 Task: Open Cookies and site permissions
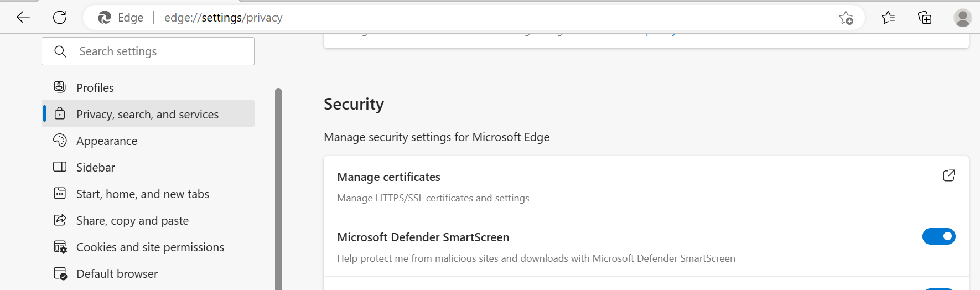(150, 247)
